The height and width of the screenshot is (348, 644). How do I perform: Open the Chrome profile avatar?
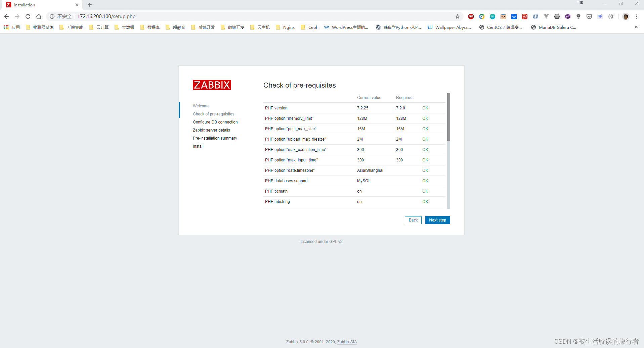click(x=626, y=16)
